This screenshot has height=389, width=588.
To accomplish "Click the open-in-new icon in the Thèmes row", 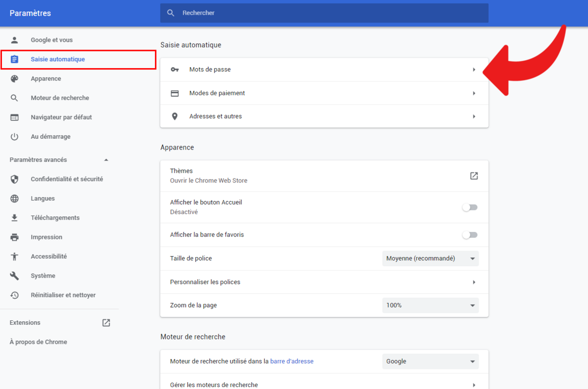I will click(474, 176).
